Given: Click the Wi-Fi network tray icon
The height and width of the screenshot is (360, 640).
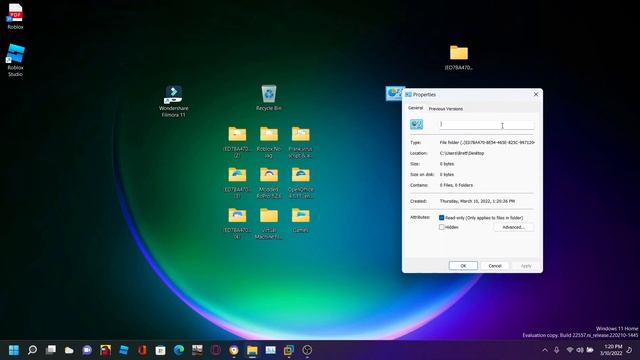Looking at the screenshot, I should click(x=570, y=350).
